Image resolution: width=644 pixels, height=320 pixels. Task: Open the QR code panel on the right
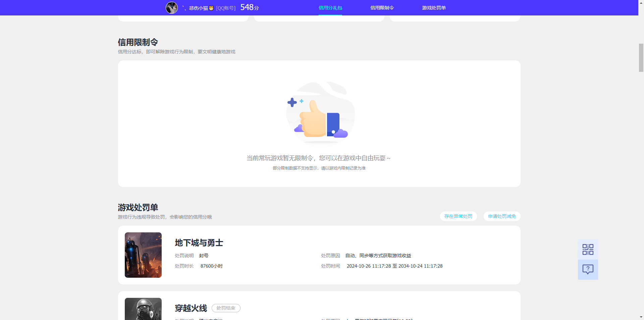click(587, 249)
